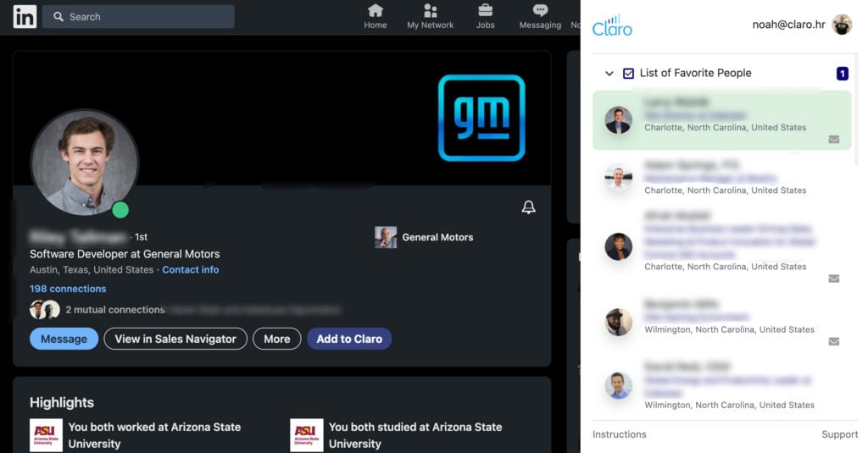Click the mutual connections avatars
The width and height of the screenshot is (868, 453).
[x=44, y=310]
